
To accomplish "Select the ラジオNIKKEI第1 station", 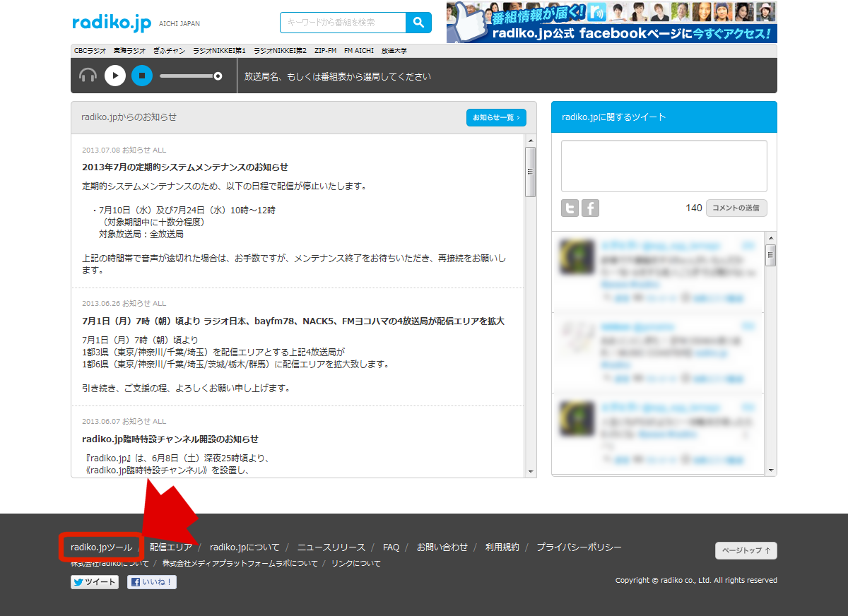I will click(219, 51).
